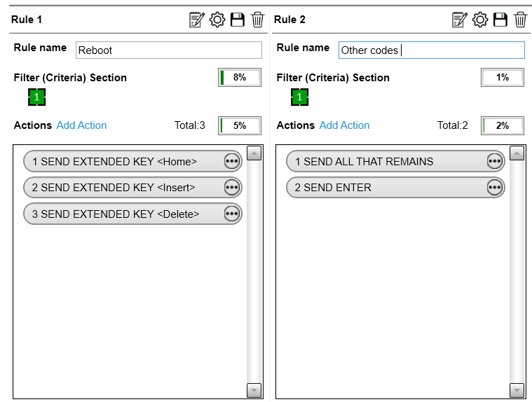Click the edit notes icon for Rule 1
This screenshot has height=402, width=532.
[x=197, y=20]
